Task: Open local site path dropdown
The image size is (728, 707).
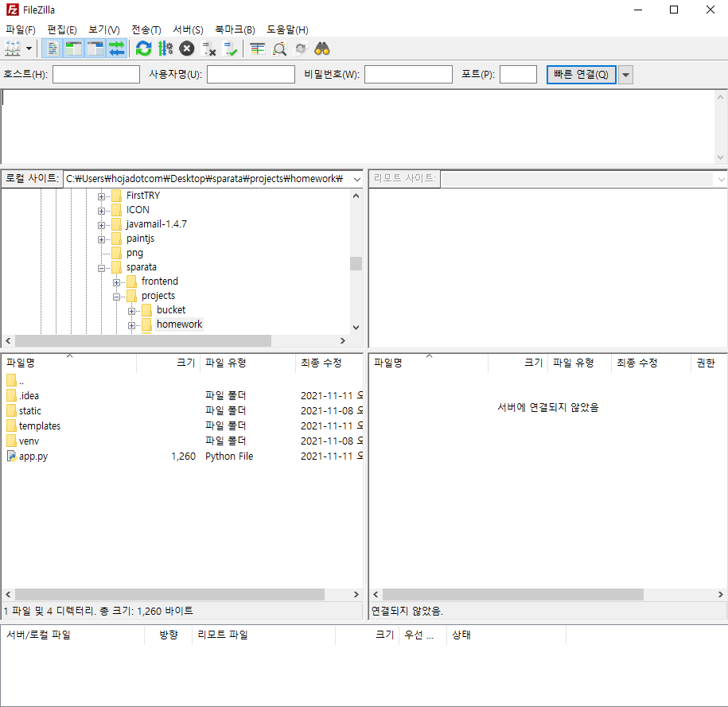Action: (x=356, y=179)
